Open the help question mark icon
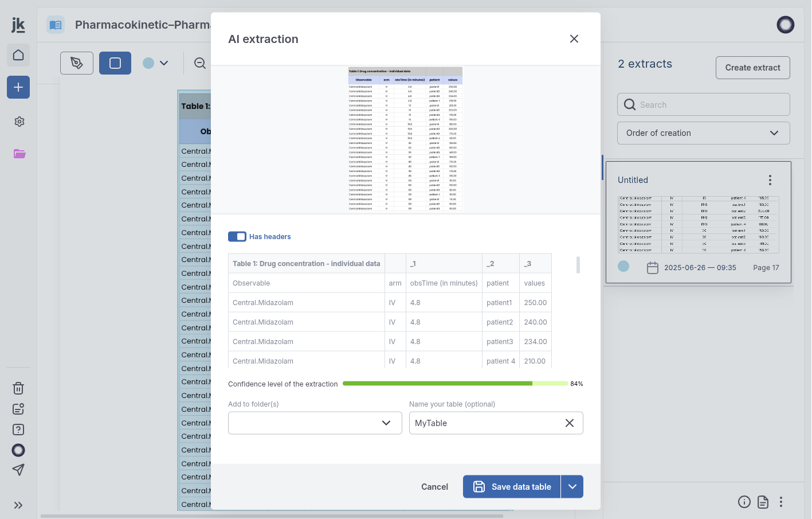The height and width of the screenshot is (519, 812). click(x=18, y=430)
